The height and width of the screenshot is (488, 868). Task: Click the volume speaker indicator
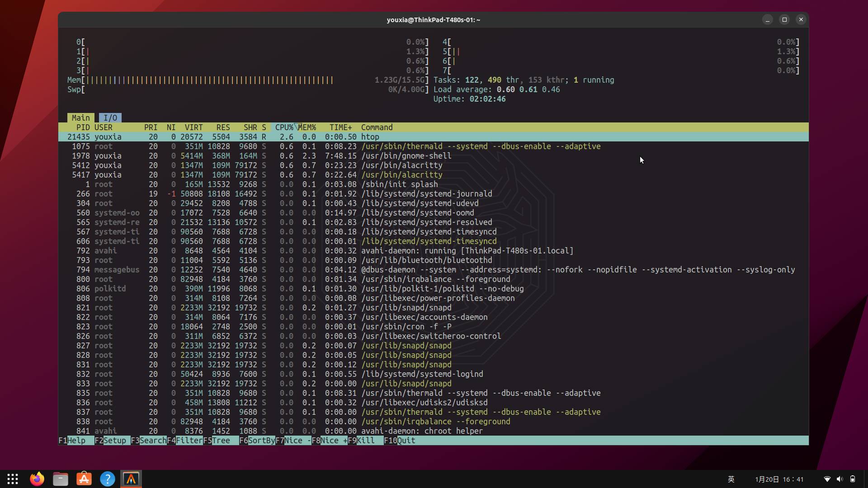tap(840, 479)
